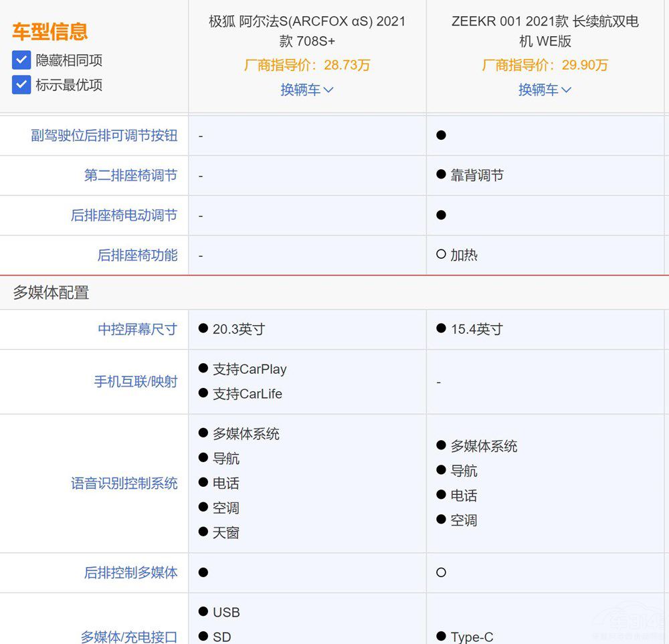This screenshot has height=644, width=669.
Task: Click the 后排座椅功能 link
Action: [x=137, y=255]
